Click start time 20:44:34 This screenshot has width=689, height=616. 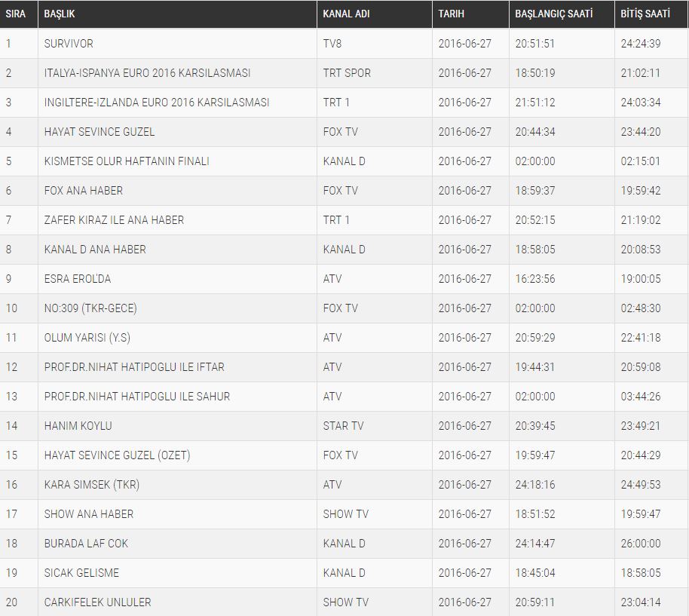click(535, 132)
